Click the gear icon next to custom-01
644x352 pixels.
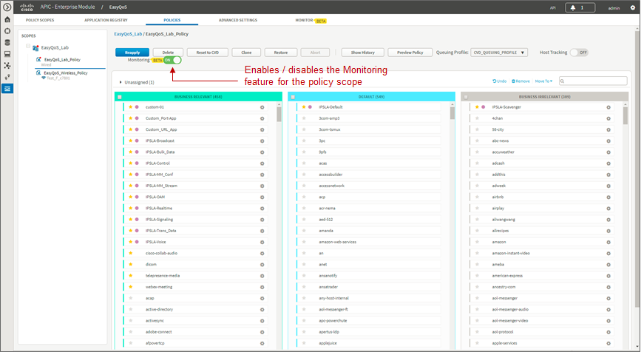[262, 107]
